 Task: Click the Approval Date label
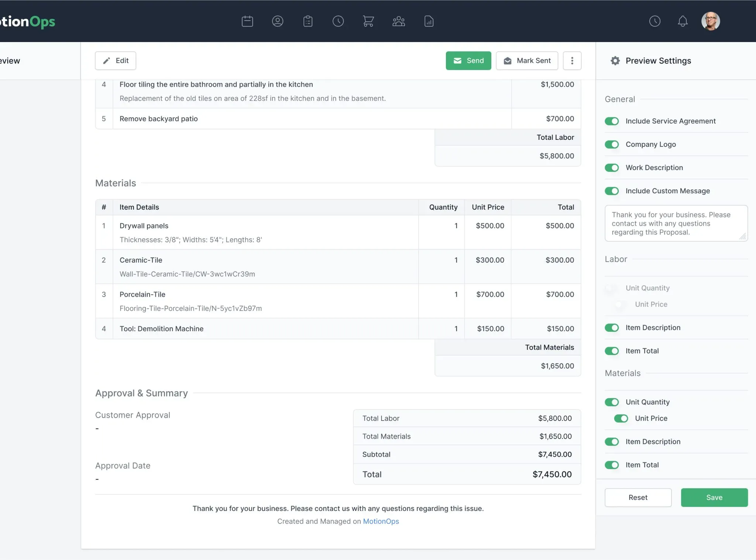(x=123, y=466)
